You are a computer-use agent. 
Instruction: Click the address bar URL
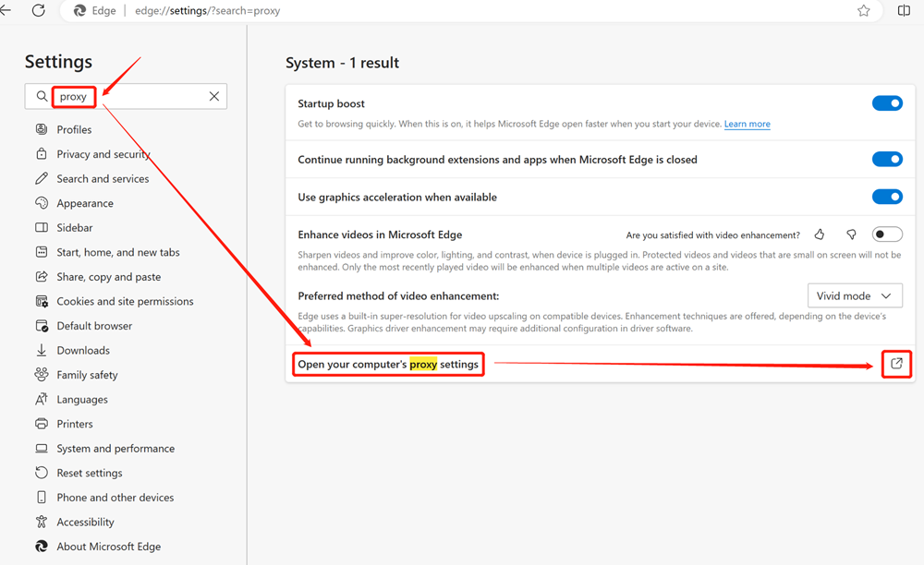[x=207, y=10]
